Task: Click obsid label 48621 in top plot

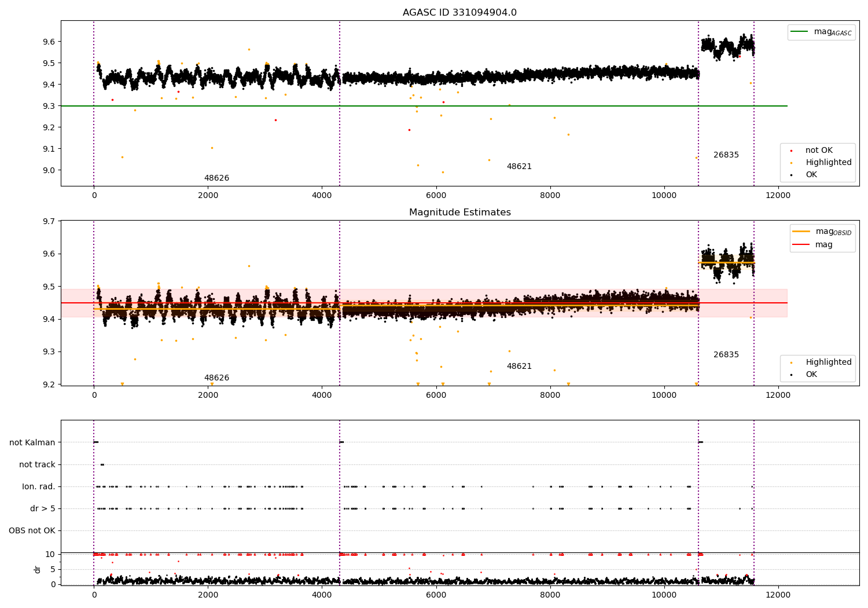Action: coord(519,167)
